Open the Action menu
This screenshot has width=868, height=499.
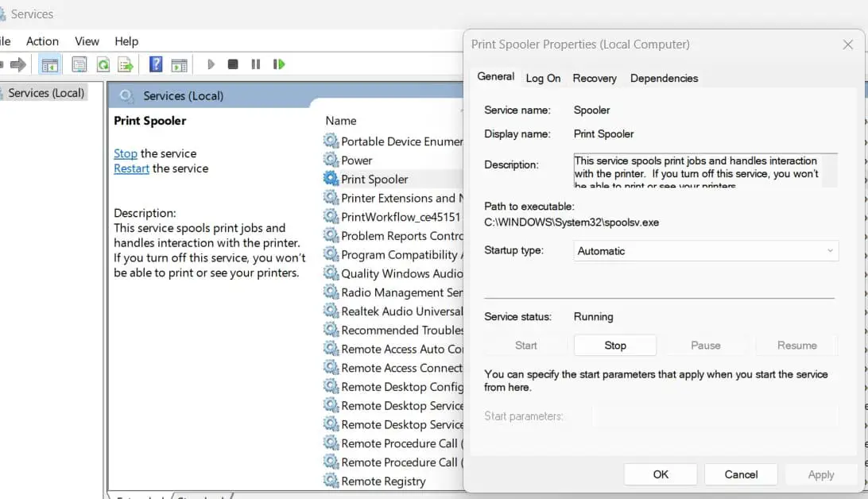42,41
